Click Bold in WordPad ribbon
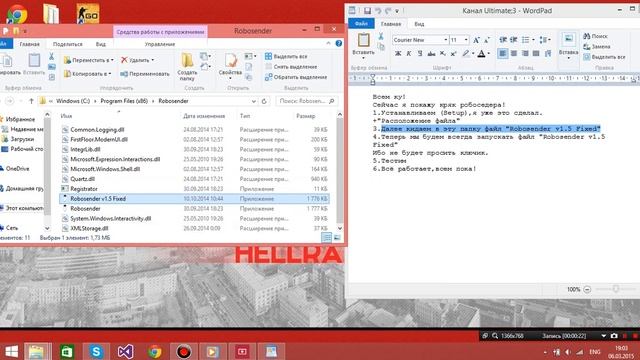 coord(398,53)
